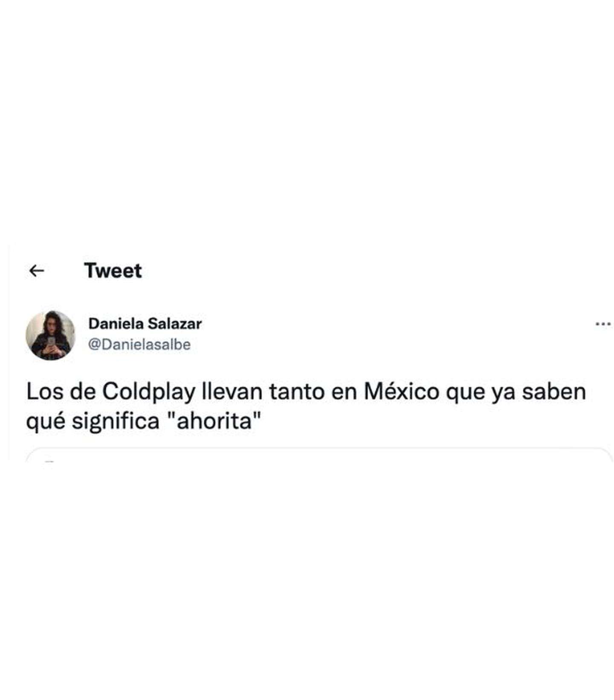Image resolution: width=614 pixels, height=700 pixels.
Task: Click the word Coldplay in the tweet
Action: pos(149,392)
